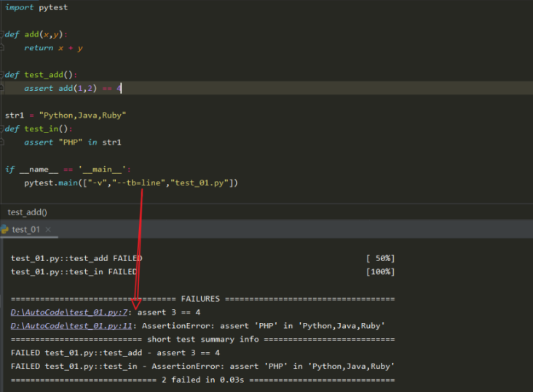Viewport: 533px width, 392px height.
Task: Click the 'import pytest' line
Action: point(36,7)
